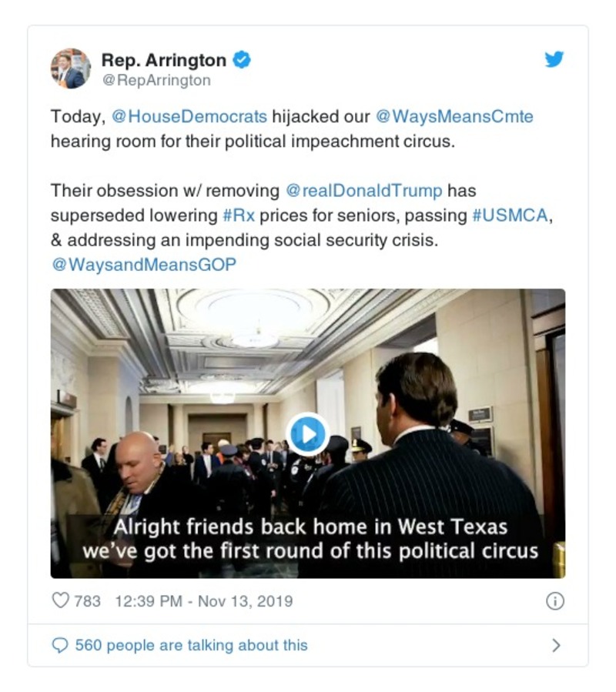616x692 pixels.
Task: Click the 783 likes count
Action: (x=87, y=601)
